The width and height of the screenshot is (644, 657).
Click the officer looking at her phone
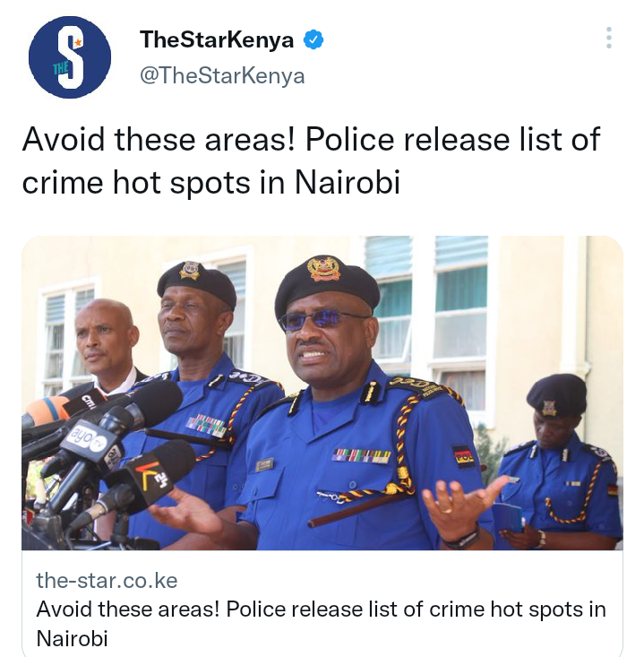point(559,461)
